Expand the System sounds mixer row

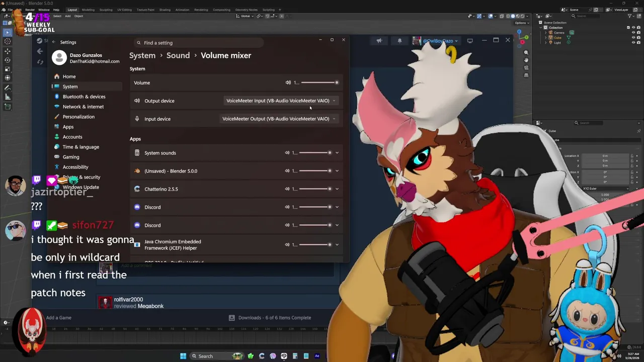(337, 153)
